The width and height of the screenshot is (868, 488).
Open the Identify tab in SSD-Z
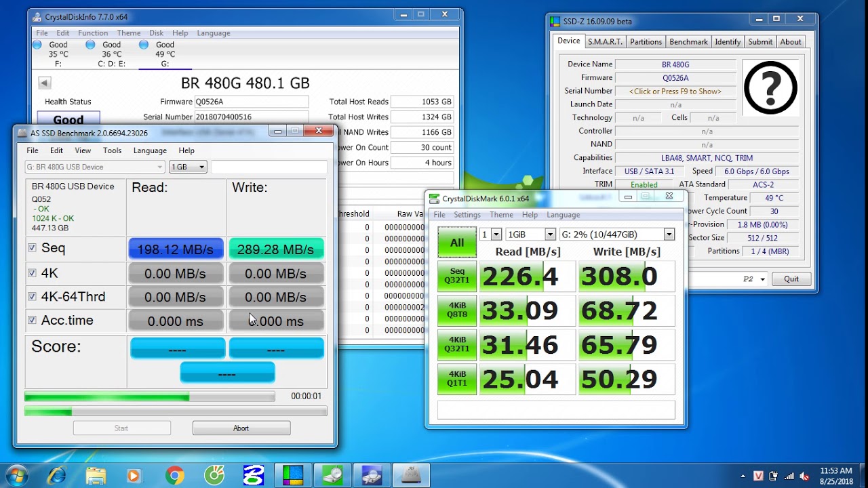click(728, 41)
